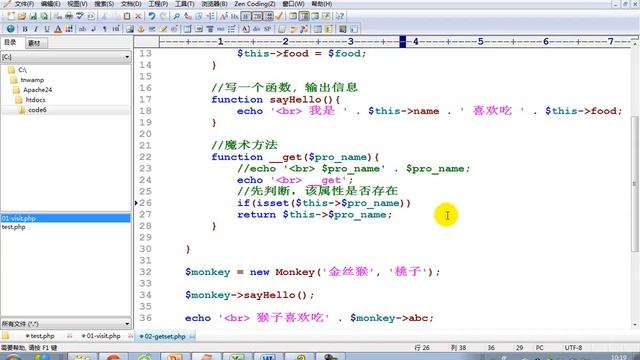Click the Save All toolbar icon
Screen dimensions: 640x360
click(44, 16)
